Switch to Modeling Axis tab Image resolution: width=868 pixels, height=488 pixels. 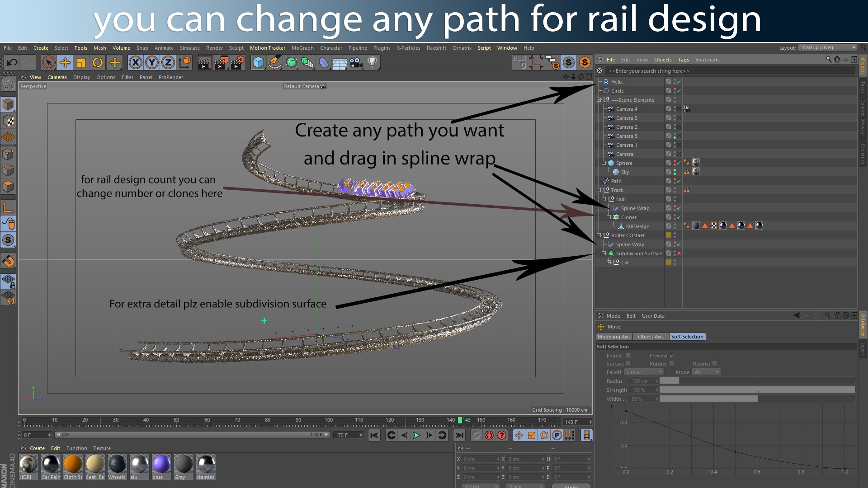click(614, 337)
